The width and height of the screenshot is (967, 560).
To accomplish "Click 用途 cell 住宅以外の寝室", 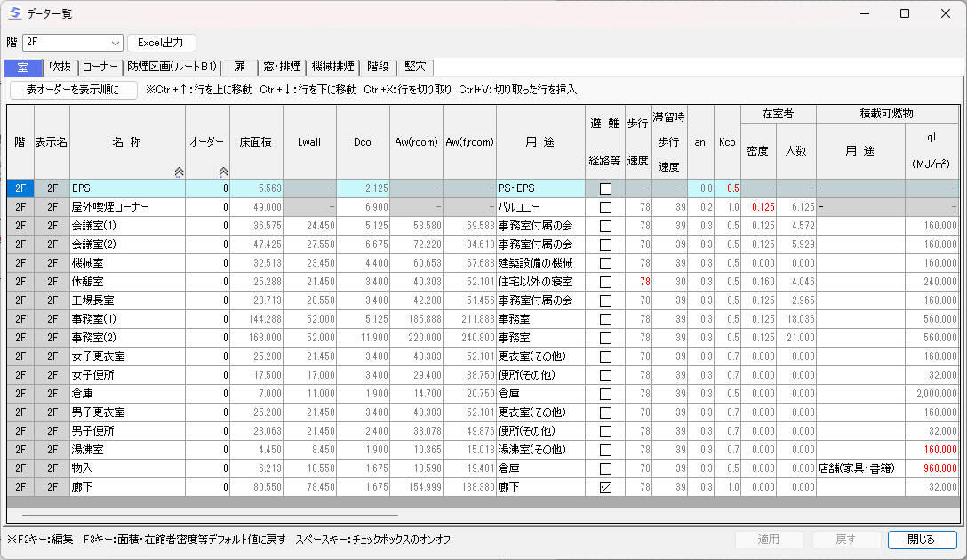I will click(541, 282).
